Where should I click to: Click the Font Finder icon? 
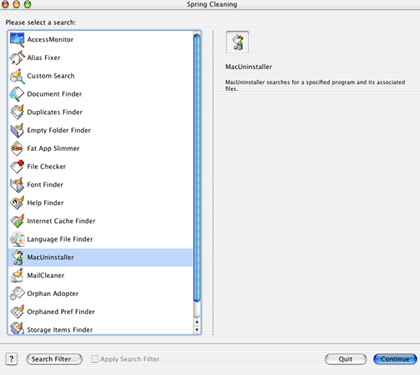click(17, 185)
